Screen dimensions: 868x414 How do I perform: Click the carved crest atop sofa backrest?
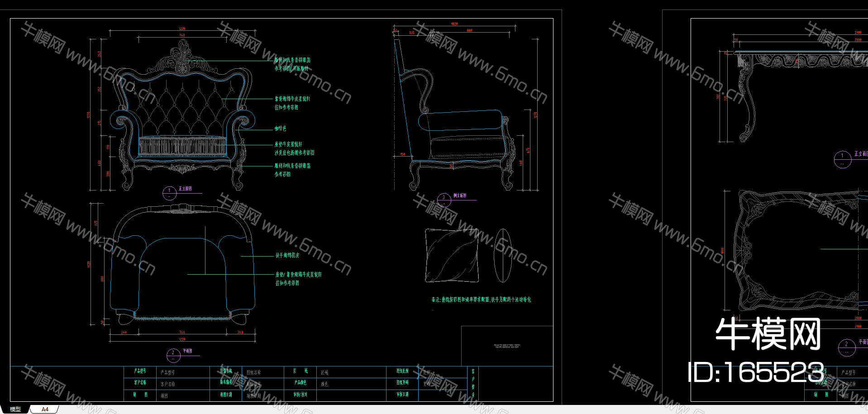pos(183,57)
